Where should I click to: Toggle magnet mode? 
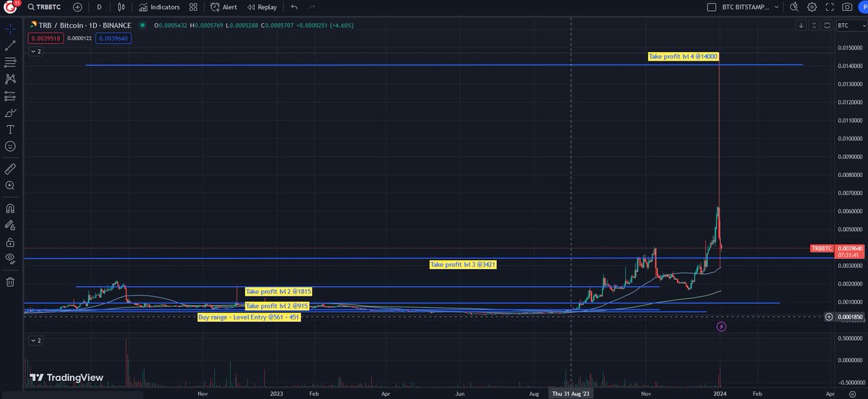coord(10,208)
